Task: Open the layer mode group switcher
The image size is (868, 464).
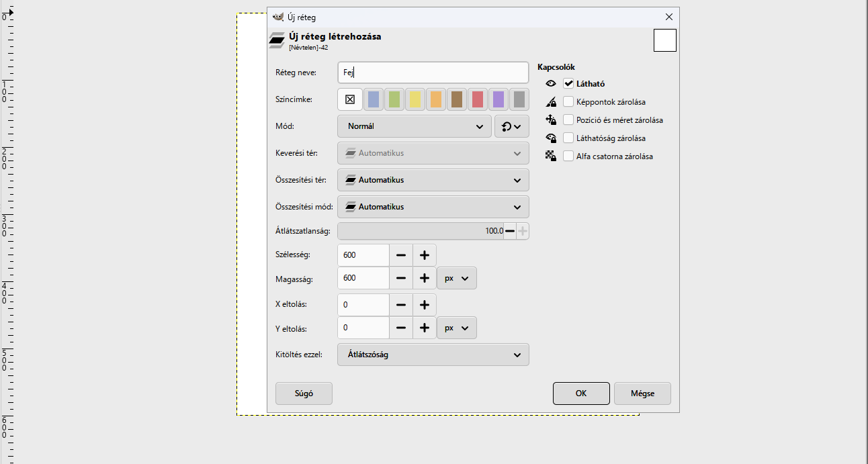Action: click(512, 126)
